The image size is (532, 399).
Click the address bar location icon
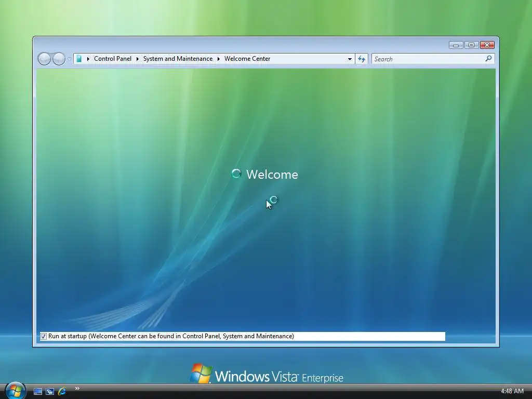pos(79,59)
